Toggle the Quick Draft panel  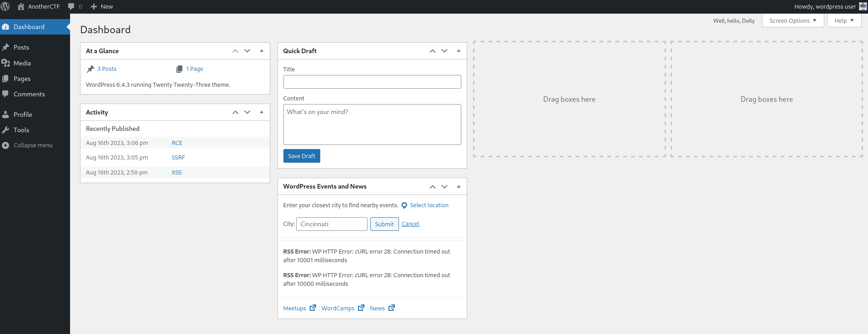tap(459, 51)
